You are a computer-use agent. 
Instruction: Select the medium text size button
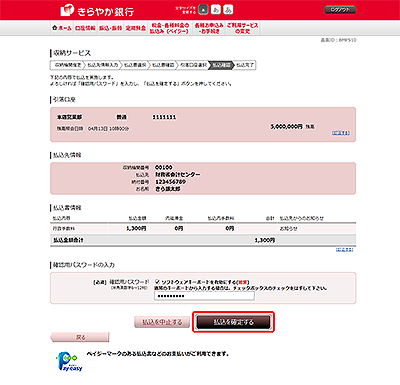click(216, 10)
